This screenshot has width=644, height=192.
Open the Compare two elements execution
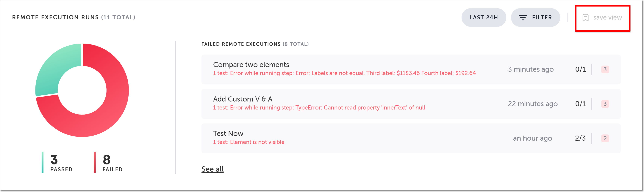click(x=251, y=65)
